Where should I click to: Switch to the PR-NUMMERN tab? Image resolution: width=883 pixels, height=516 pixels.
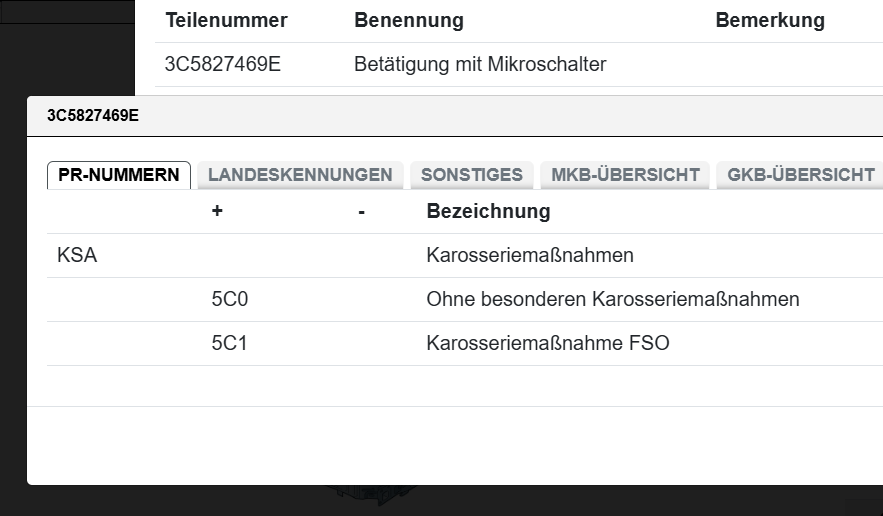pos(119,175)
